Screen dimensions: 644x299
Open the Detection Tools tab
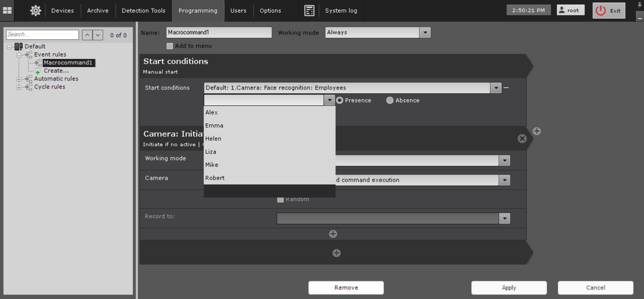coord(143,10)
